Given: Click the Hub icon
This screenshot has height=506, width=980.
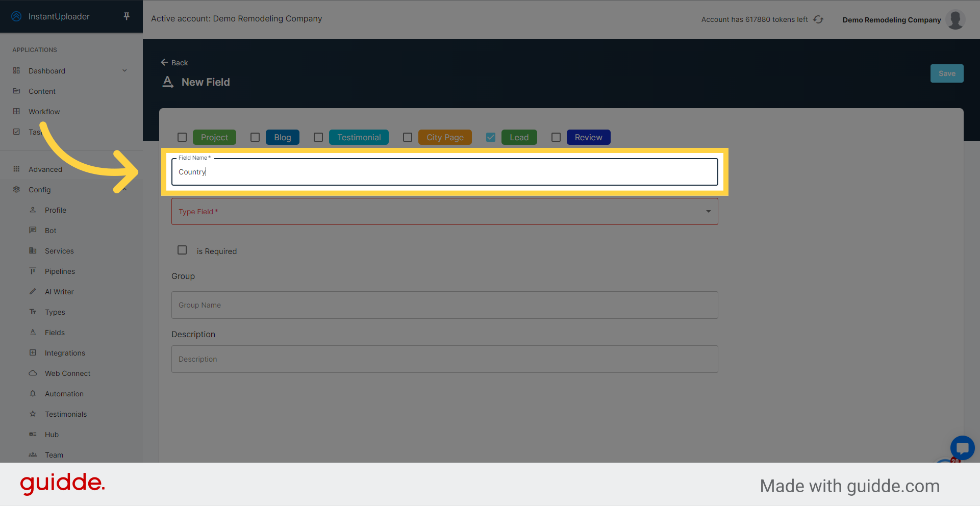Looking at the screenshot, I should coord(33,434).
